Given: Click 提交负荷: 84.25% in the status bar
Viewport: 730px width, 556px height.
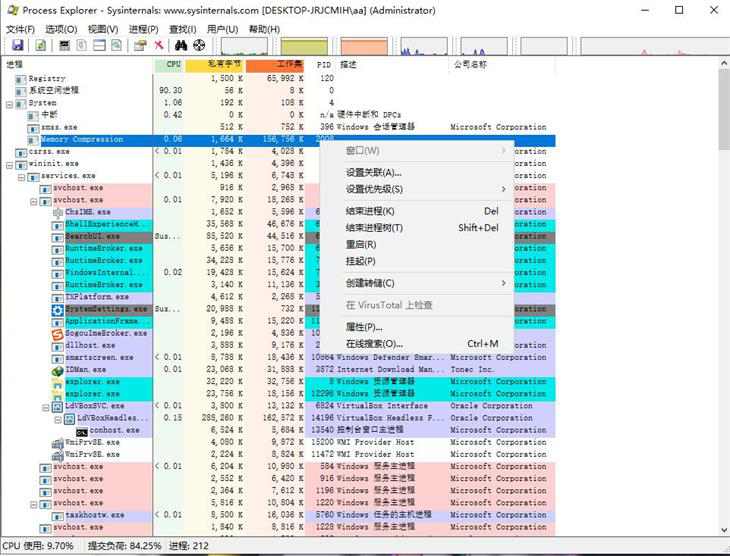Looking at the screenshot, I should [x=124, y=546].
